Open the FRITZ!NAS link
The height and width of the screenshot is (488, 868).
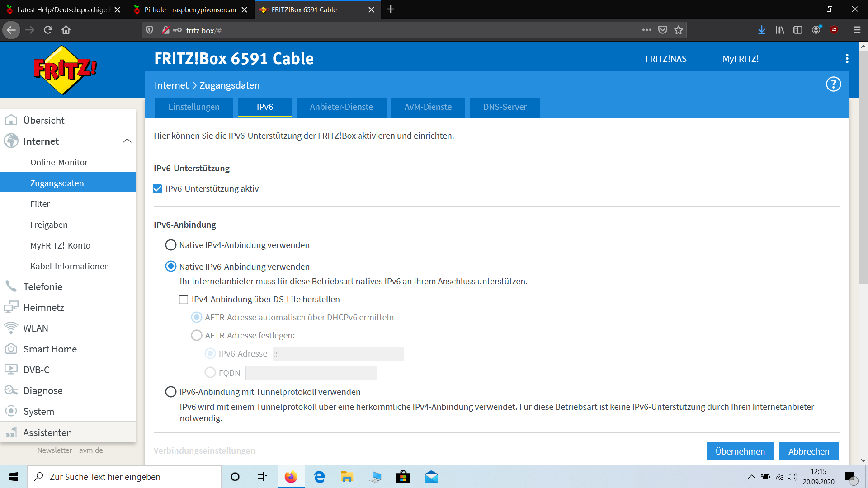[x=666, y=59]
